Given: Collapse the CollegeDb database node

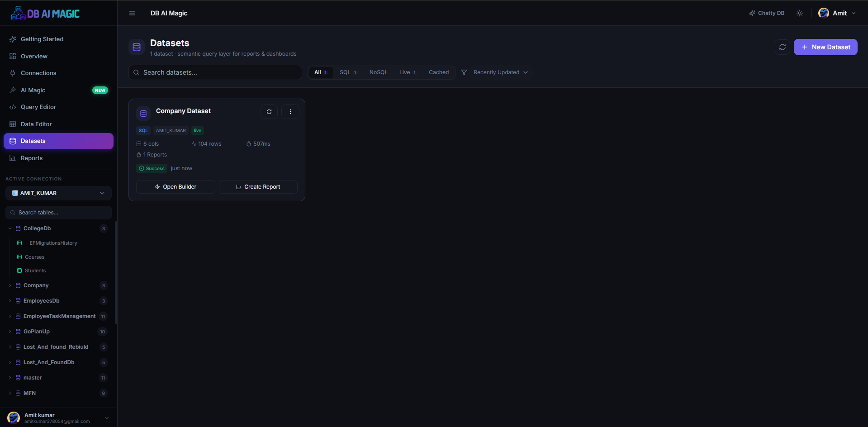Looking at the screenshot, I should [x=10, y=228].
